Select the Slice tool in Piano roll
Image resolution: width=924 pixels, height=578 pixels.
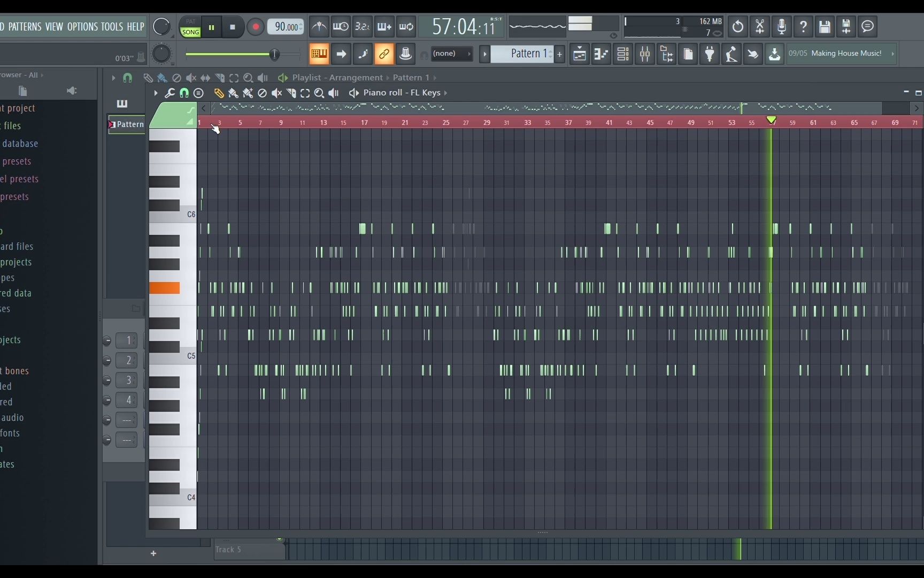291,93
